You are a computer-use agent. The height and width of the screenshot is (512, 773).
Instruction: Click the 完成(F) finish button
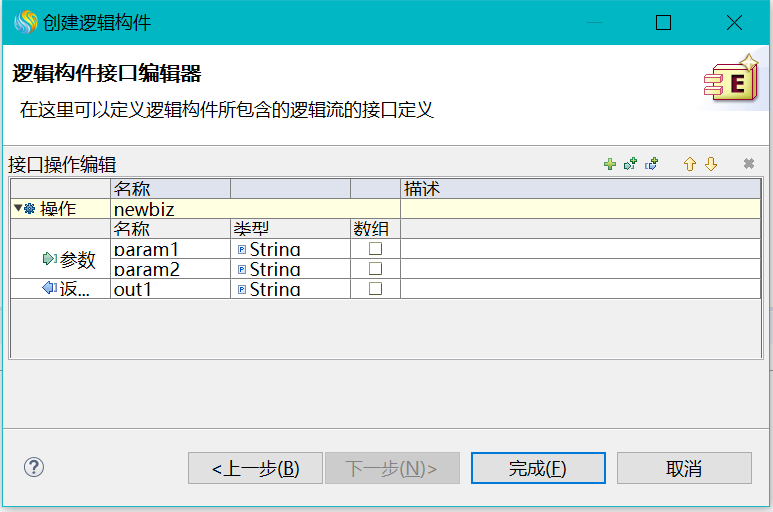coord(538,468)
